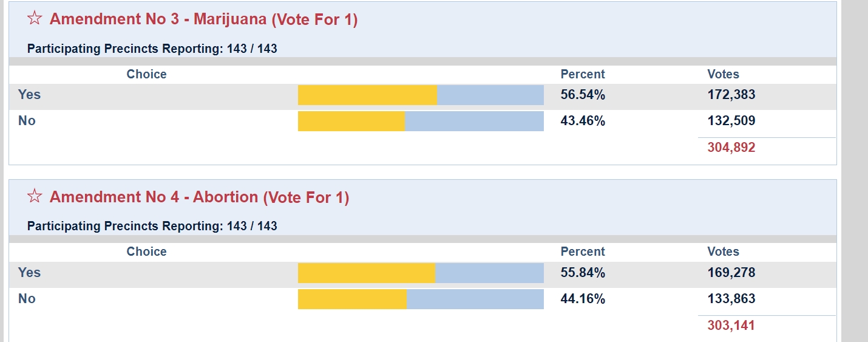Click the 304,892 total votes figure

point(731,148)
